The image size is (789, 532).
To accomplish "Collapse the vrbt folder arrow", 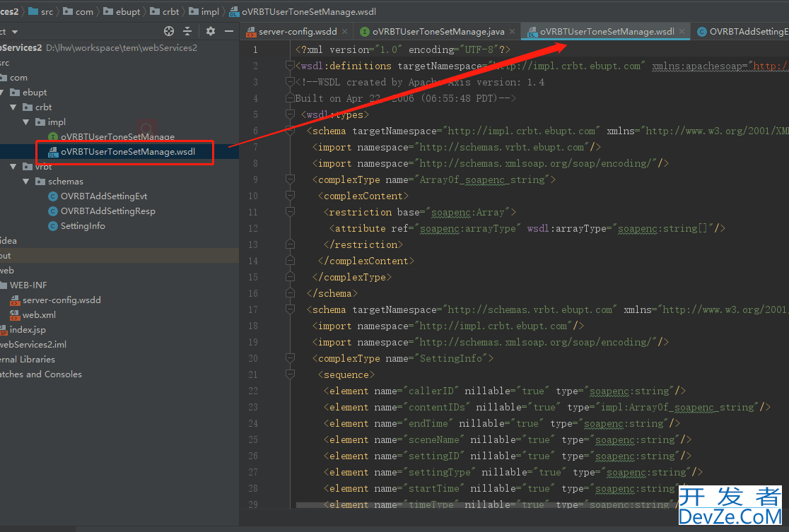I will [13, 167].
